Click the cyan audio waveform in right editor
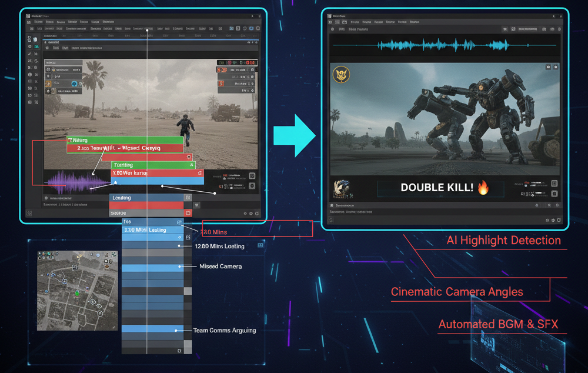 pyautogui.click(x=444, y=45)
